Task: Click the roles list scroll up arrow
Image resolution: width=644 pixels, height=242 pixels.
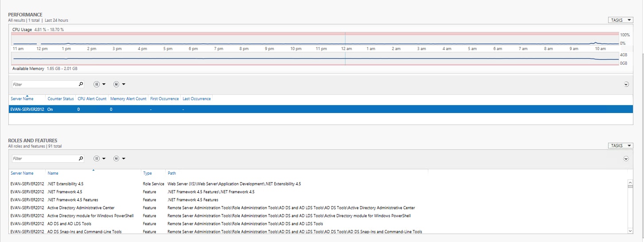Action: 630,182
